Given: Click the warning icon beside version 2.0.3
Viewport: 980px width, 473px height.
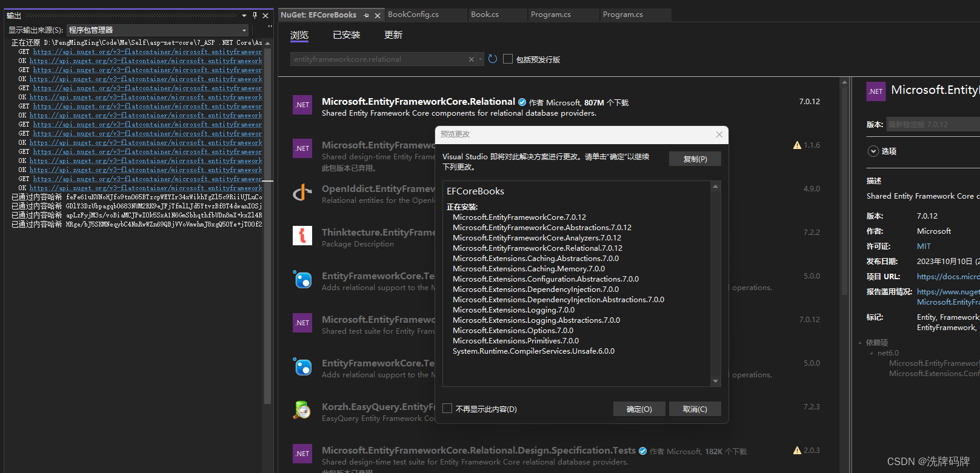Looking at the screenshot, I should [x=798, y=451].
